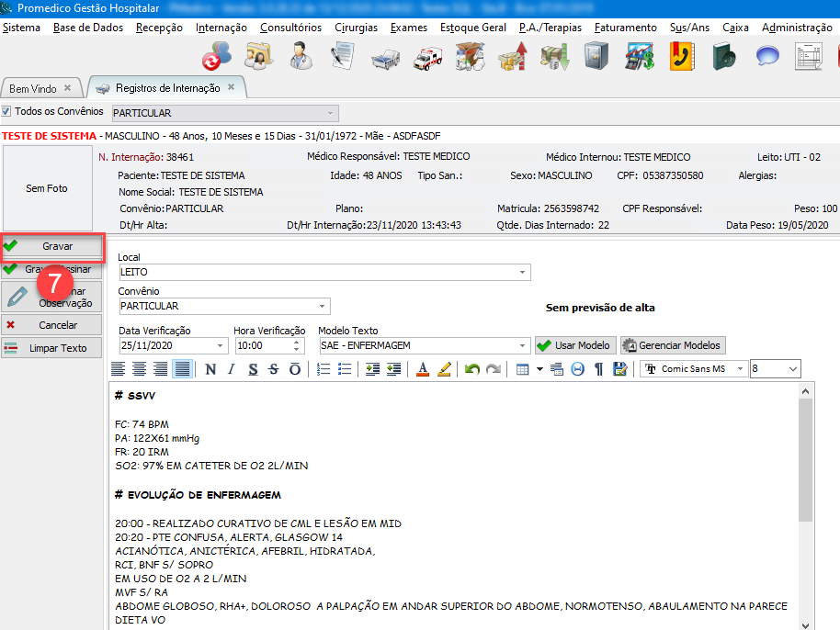Toggle the Todos os Convênios checkbox
The image size is (840, 630).
coord(7,112)
